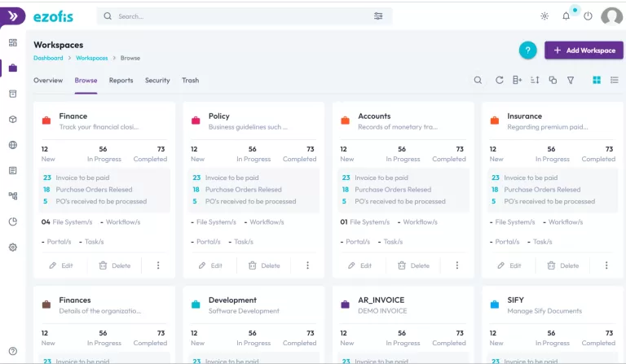Open the Security tab
The width and height of the screenshot is (626, 364).
click(x=157, y=81)
